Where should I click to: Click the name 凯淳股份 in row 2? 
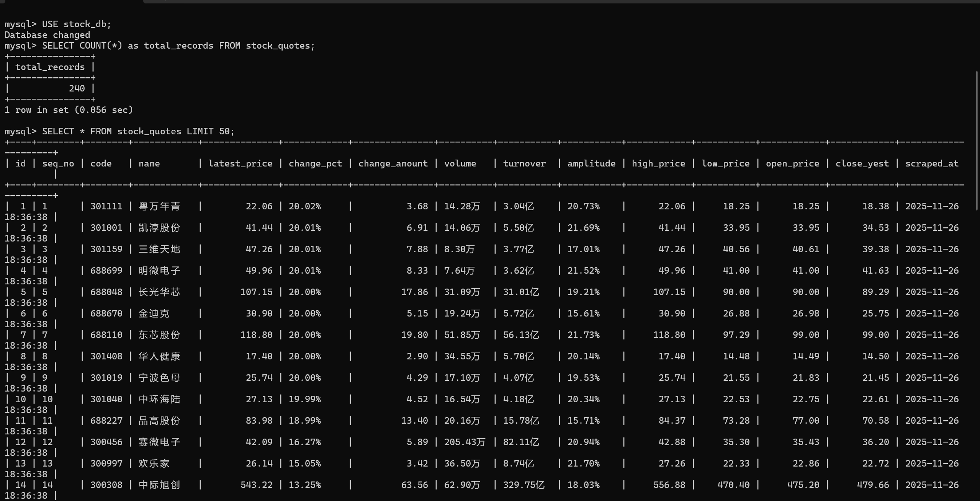(159, 228)
